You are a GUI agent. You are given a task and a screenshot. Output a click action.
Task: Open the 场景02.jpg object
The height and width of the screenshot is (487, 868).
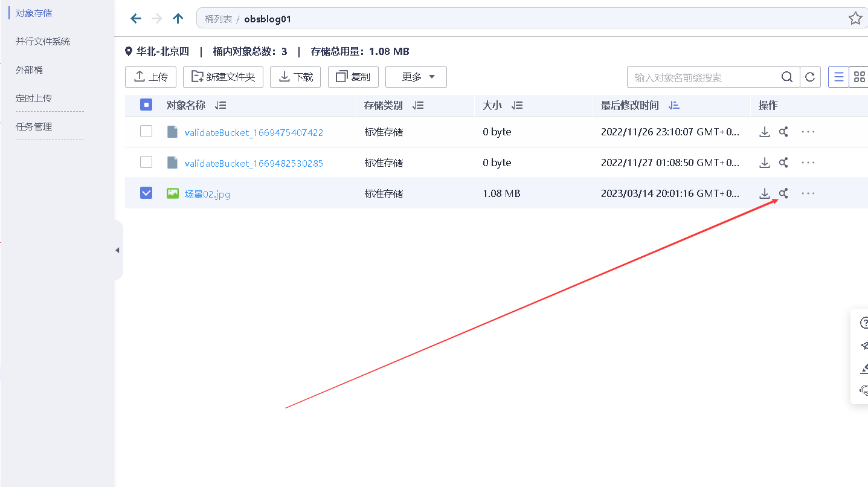coord(207,194)
